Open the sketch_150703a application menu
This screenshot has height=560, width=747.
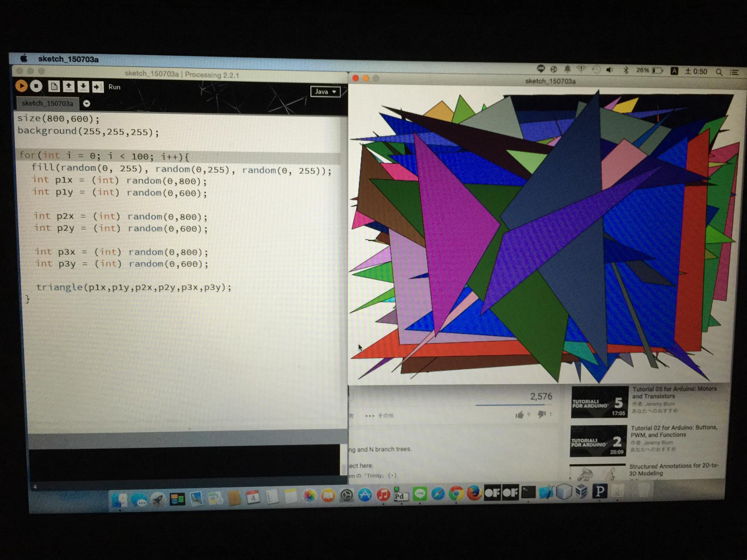coord(68,59)
